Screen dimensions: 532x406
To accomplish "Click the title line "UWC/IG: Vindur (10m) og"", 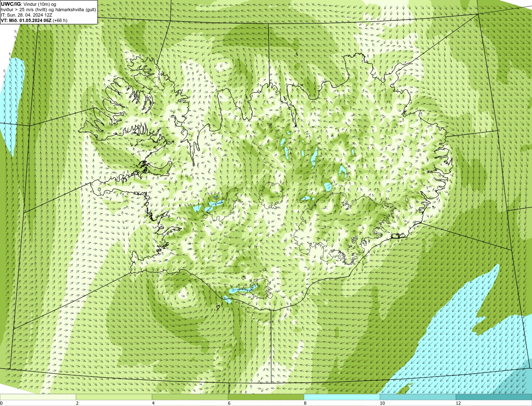I will (29, 4).
